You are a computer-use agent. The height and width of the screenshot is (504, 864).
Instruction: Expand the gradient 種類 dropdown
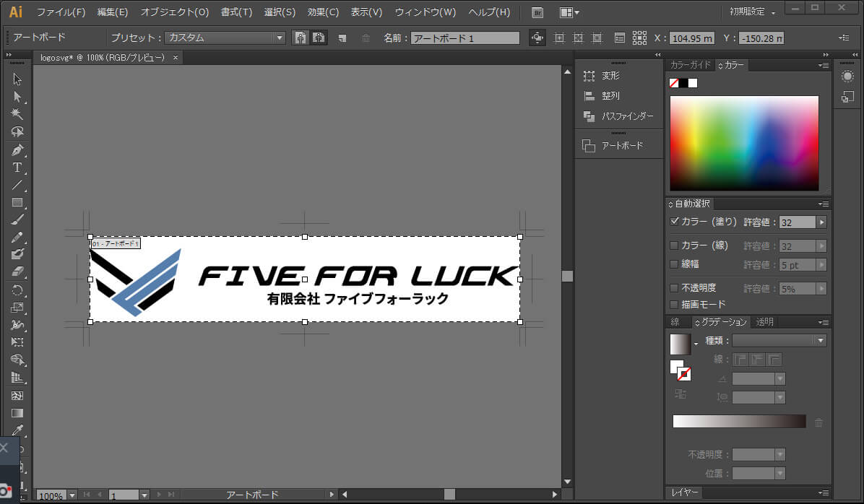[x=779, y=340]
